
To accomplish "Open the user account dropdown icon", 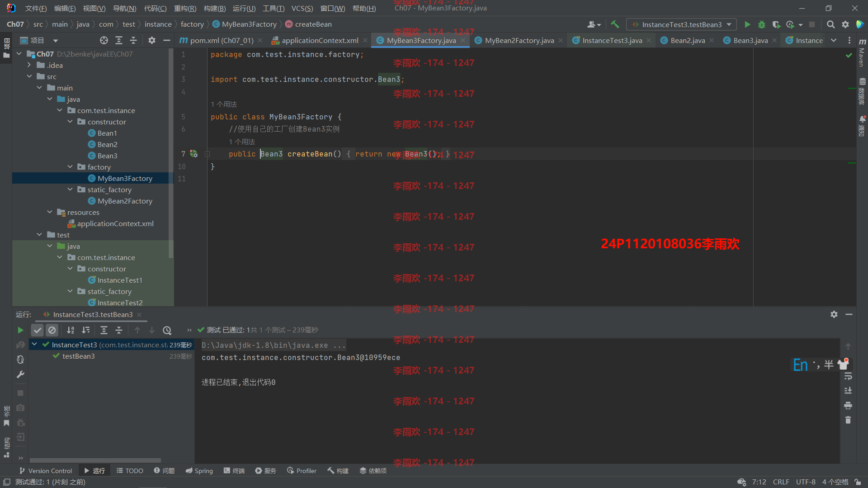I will click(594, 24).
